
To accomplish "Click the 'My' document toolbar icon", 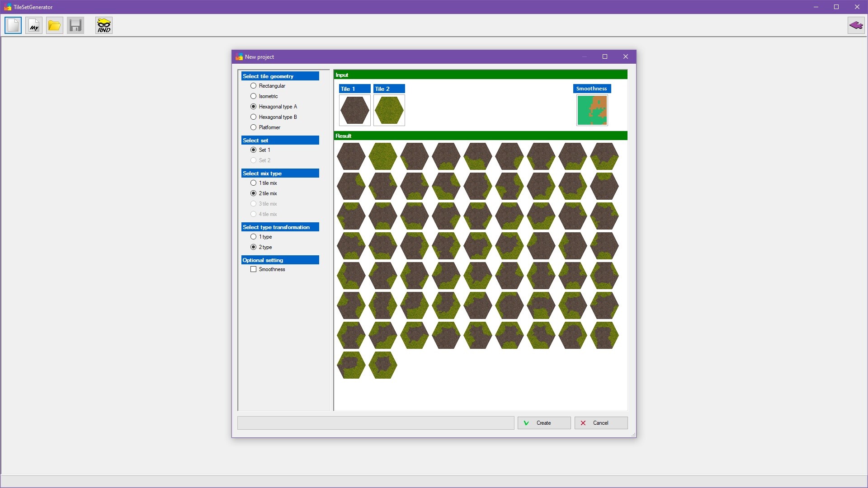I will tap(33, 25).
